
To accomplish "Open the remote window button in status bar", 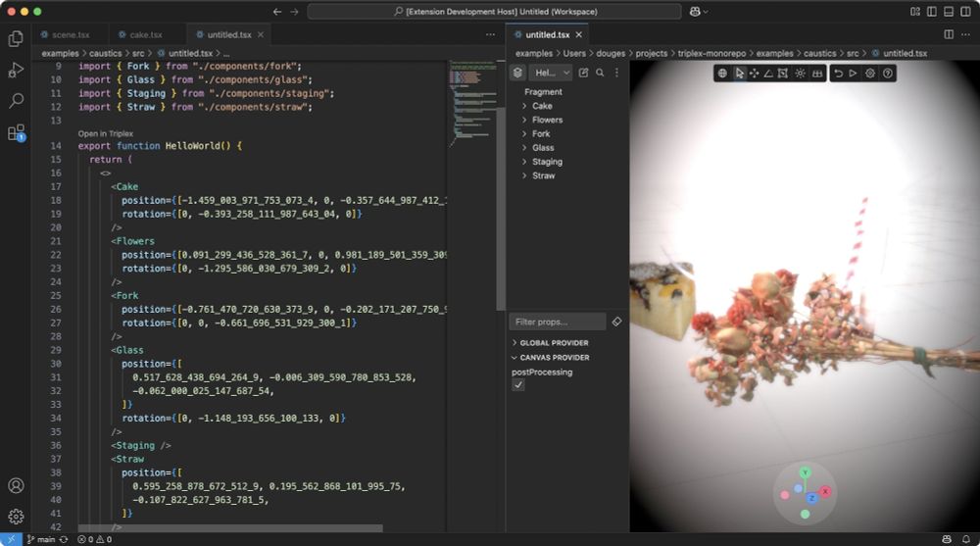I will 11,539.
